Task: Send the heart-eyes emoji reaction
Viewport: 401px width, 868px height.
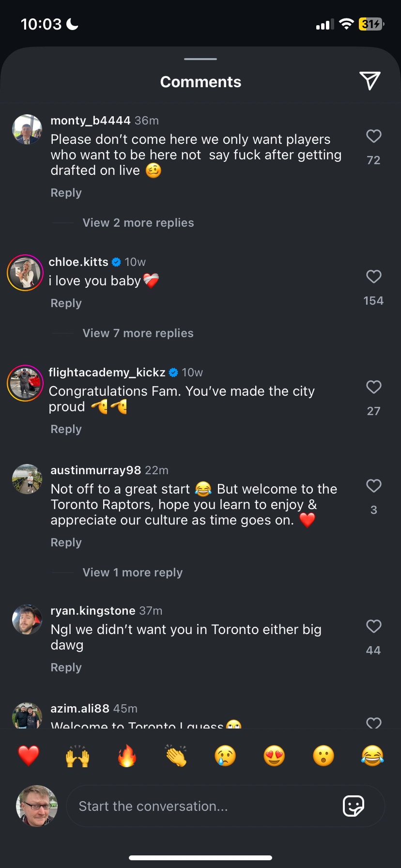Action: click(274, 756)
